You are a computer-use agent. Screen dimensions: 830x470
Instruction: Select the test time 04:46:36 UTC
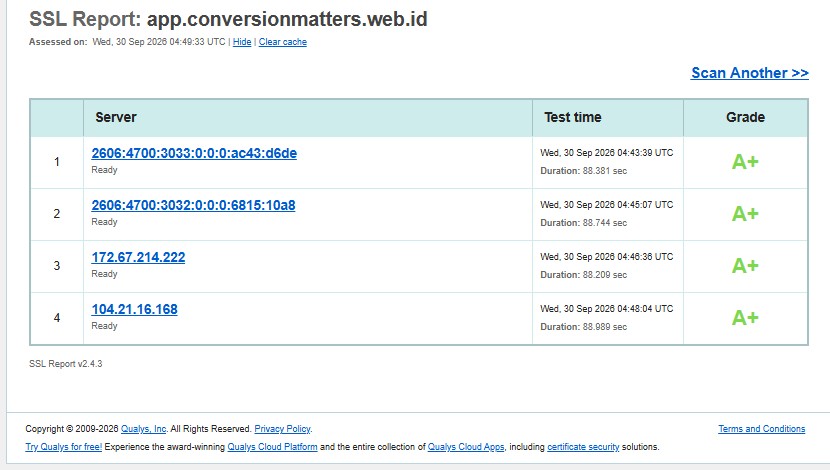(607, 256)
